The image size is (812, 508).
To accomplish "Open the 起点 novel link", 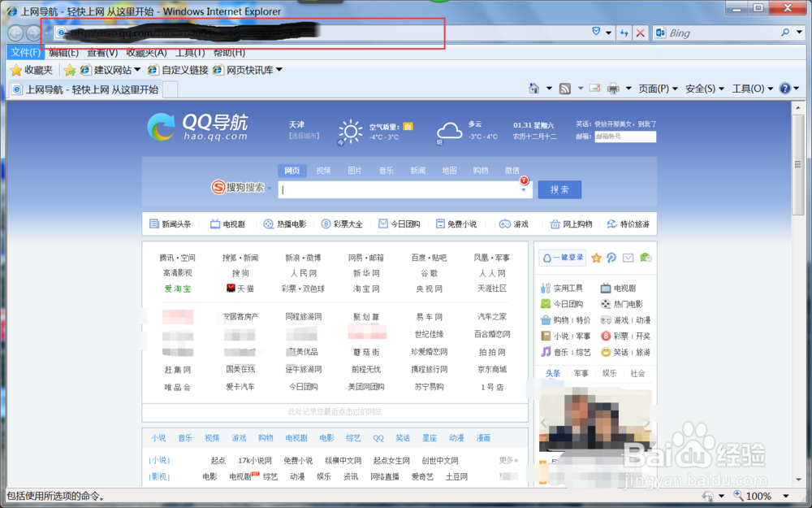I will tap(218, 460).
